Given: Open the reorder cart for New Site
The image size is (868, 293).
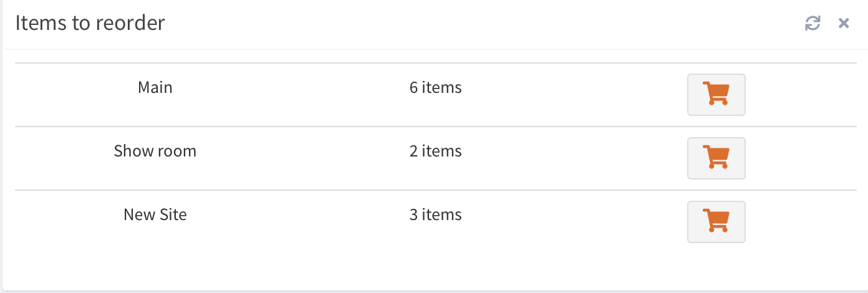Looking at the screenshot, I should click(x=716, y=222).
